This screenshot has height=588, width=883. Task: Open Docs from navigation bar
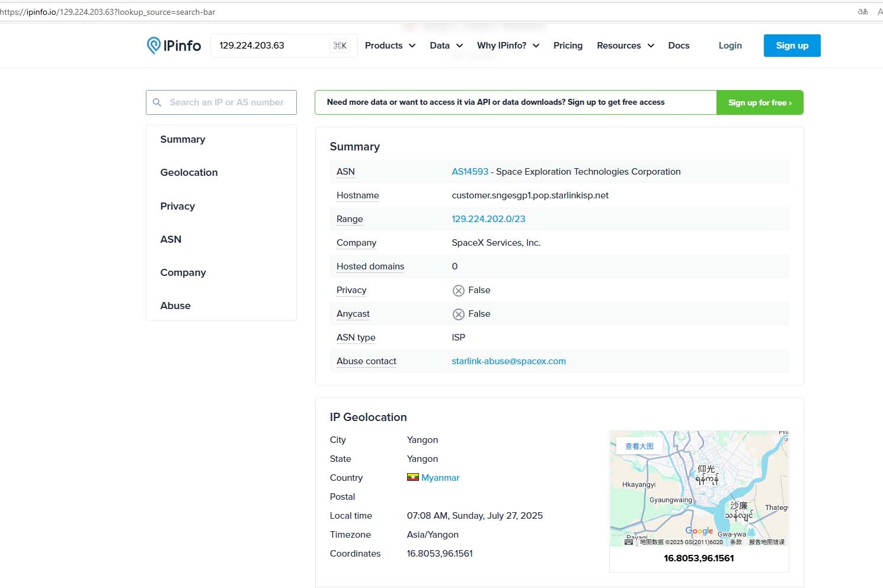[679, 46]
